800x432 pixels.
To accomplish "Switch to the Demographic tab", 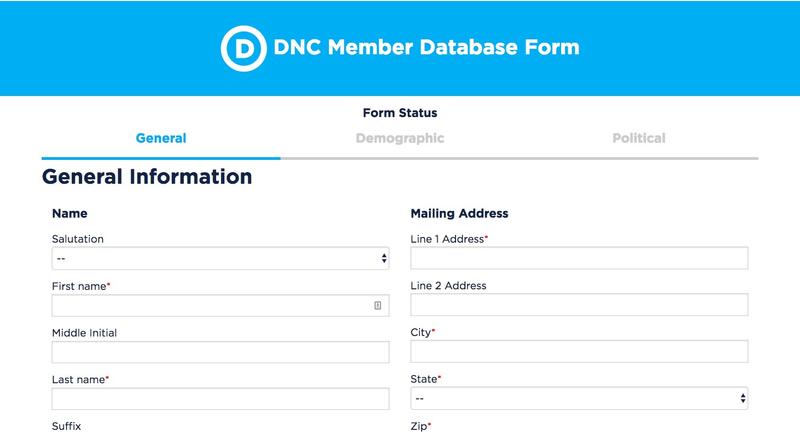I will (400, 138).
